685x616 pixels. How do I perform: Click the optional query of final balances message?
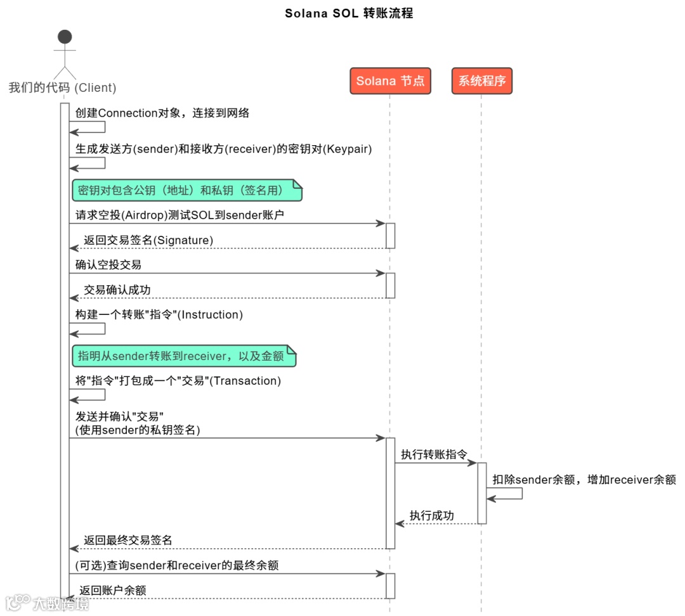pyautogui.click(x=177, y=565)
